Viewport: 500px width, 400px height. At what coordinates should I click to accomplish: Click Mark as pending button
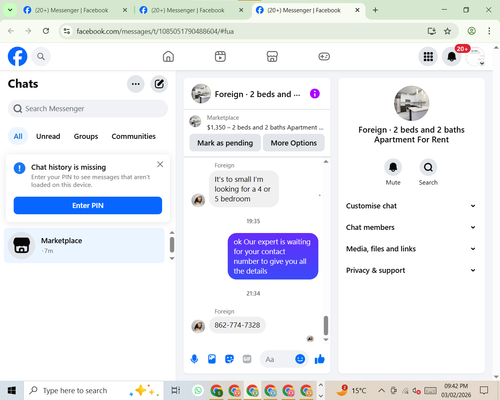225,143
